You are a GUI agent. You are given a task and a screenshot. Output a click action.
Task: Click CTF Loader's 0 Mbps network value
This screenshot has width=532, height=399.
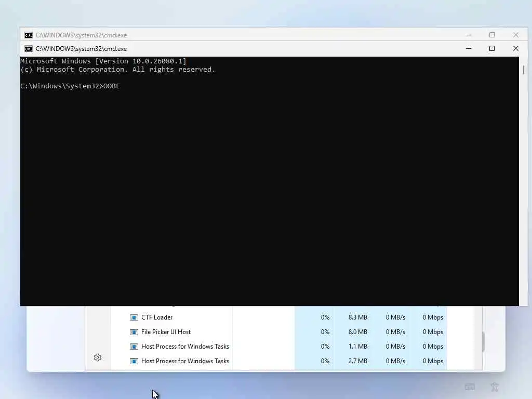(x=433, y=317)
